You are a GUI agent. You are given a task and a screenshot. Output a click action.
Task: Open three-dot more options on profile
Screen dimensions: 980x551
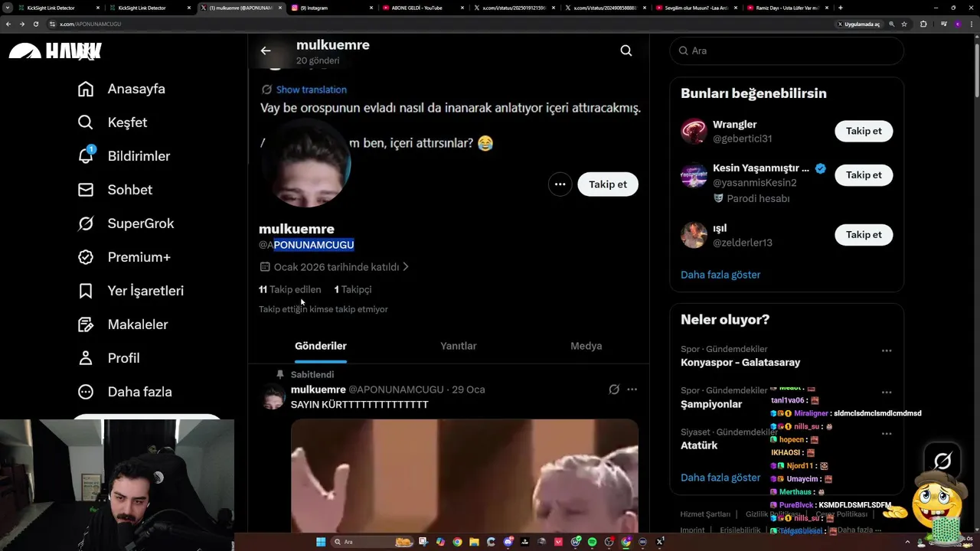pos(560,184)
